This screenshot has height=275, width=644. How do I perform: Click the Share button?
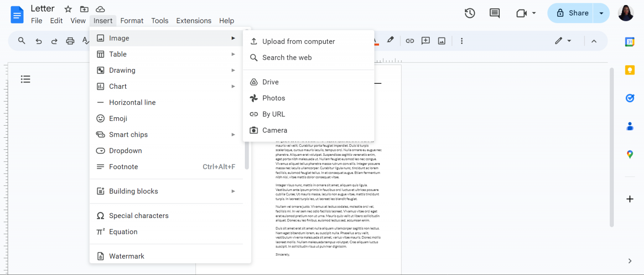574,13
